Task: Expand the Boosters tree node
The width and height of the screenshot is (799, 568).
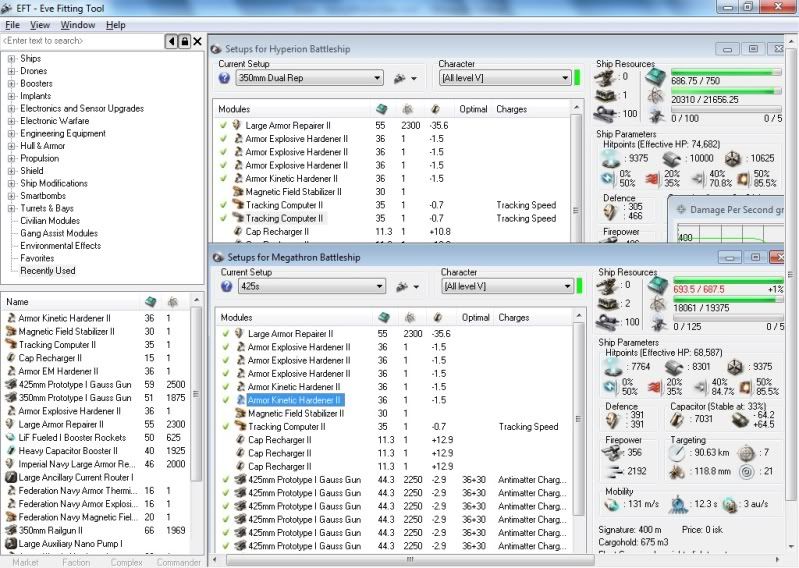Action: pos(11,84)
